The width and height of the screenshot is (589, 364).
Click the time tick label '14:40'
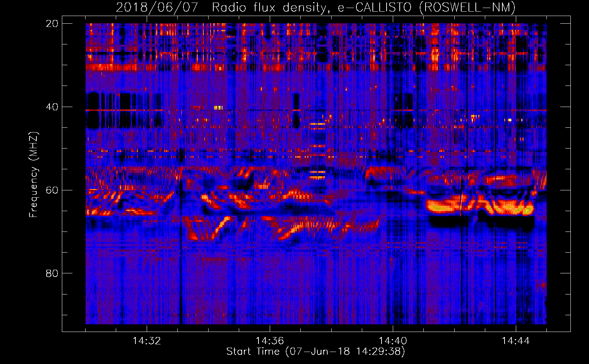click(393, 341)
